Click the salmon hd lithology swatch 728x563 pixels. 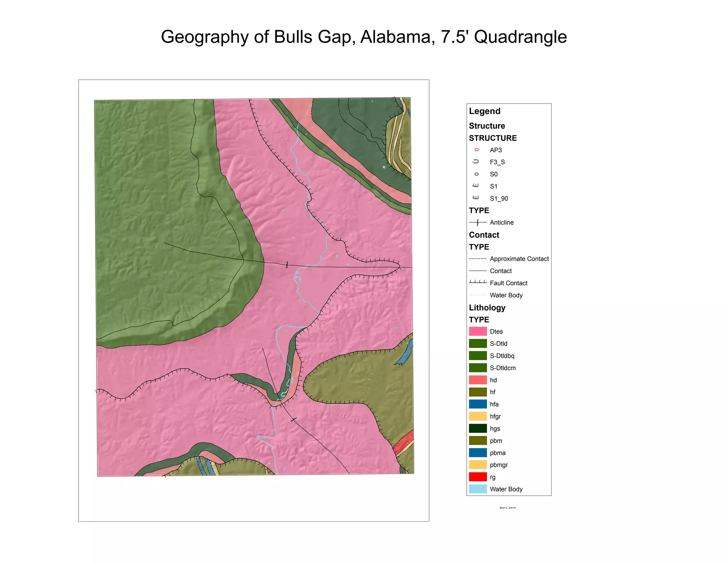pos(478,380)
